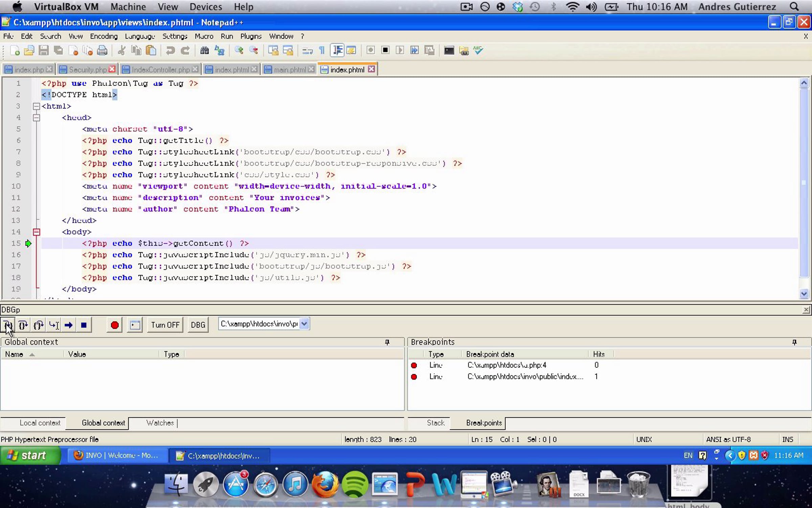Screen dimensions: 812x508
Task: Toggle the show all characters pilcrow icon
Action: click(x=321, y=50)
